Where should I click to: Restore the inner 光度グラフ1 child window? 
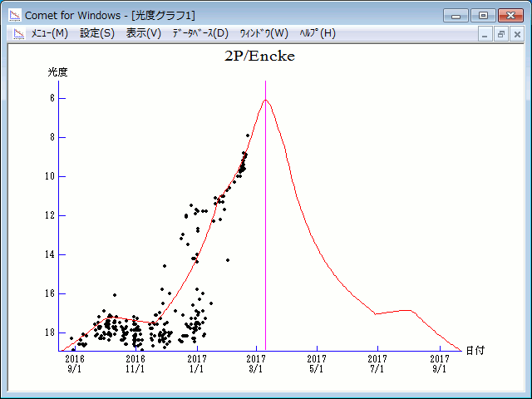pyautogui.click(x=500, y=34)
